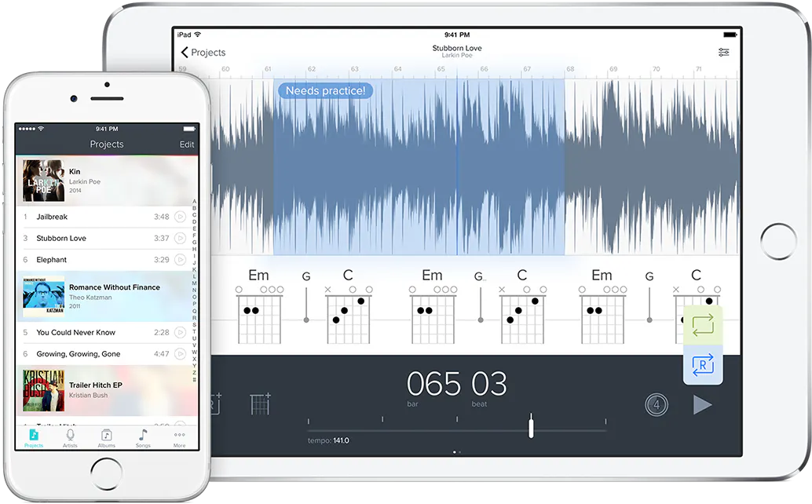Screen dimensions: 812x504
Task: Select the Elephant song row
Action: click(104, 260)
